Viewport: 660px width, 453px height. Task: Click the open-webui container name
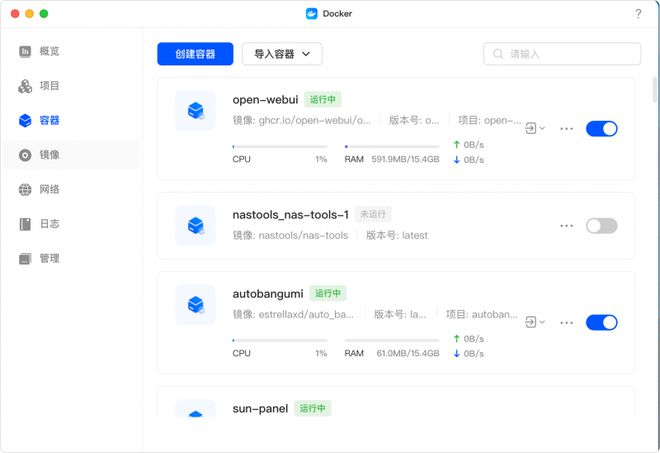tap(265, 100)
